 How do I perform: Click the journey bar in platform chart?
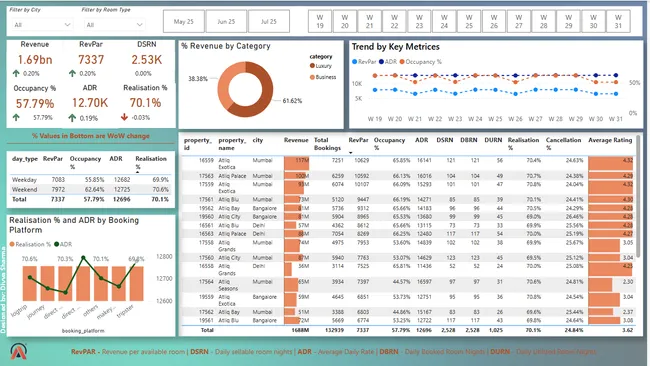[x=48, y=283]
